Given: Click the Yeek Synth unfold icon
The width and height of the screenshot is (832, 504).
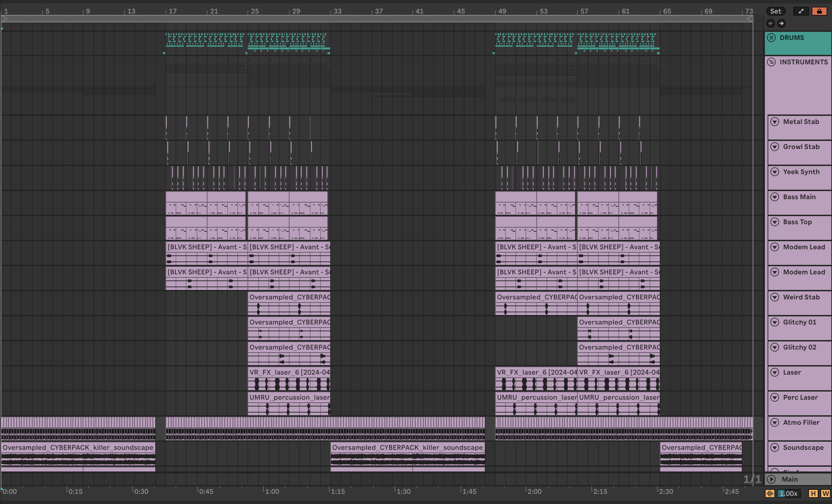Looking at the screenshot, I should (775, 172).
